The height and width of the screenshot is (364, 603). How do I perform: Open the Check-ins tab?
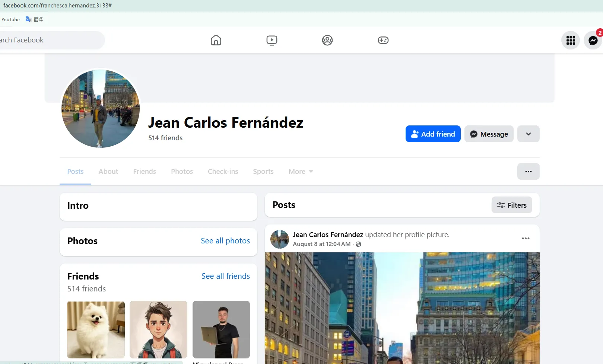coord(223,172)
